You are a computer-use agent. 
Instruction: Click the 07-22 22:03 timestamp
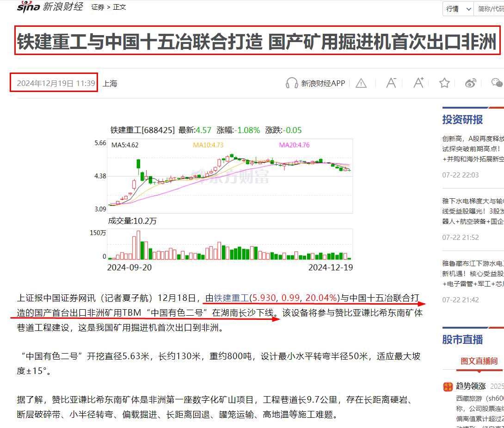(x=460, y=175)
